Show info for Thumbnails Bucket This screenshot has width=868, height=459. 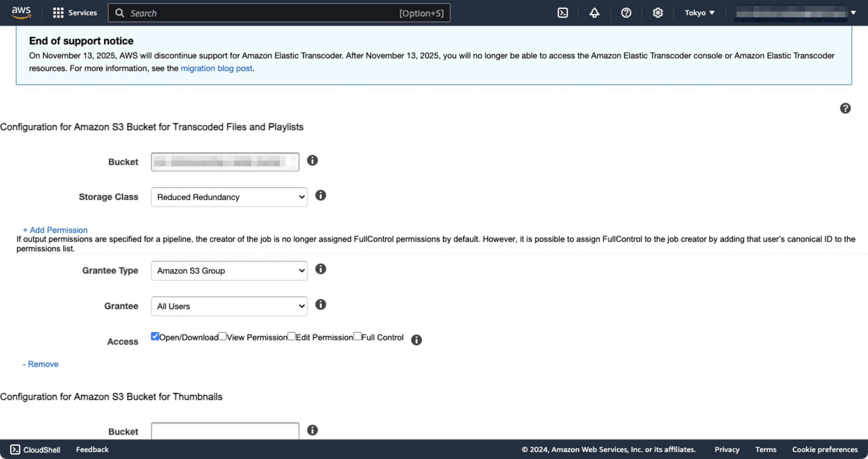pos(312,430)
